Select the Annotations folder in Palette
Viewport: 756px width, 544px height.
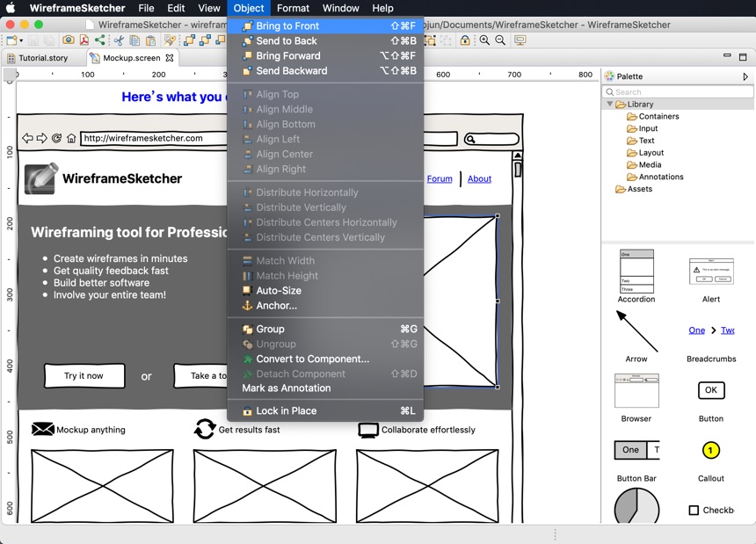coord(655,177)
